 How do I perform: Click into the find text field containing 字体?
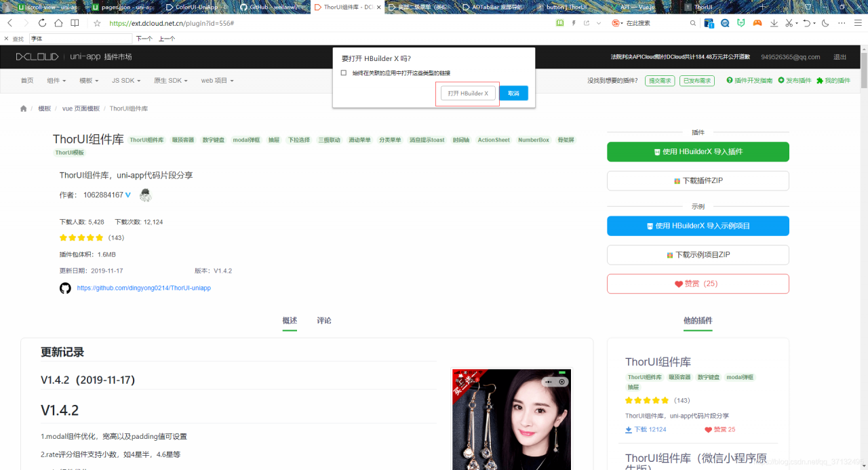(x=81, y=39)
